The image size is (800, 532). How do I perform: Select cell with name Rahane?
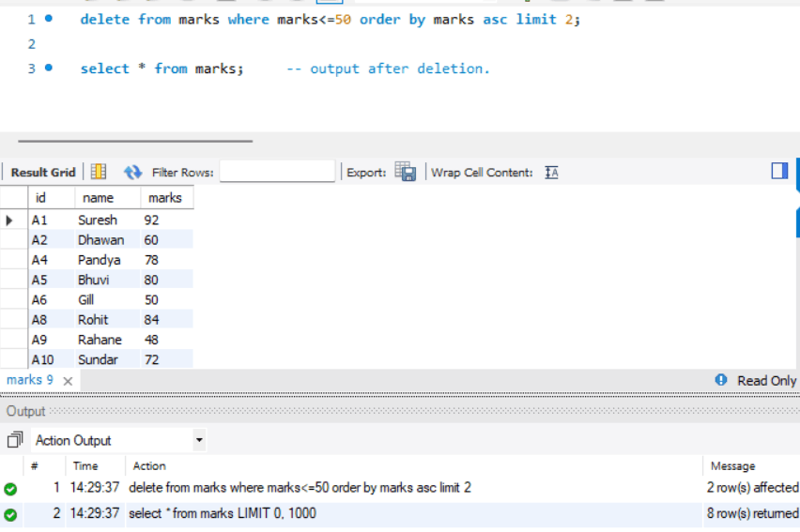pyautogui.click(x=108, y=340)
